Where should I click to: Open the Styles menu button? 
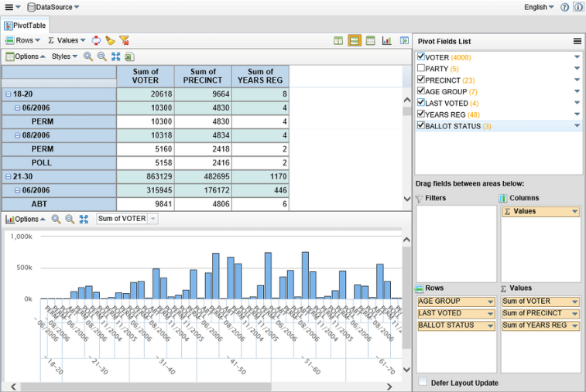tap(63, 56)
